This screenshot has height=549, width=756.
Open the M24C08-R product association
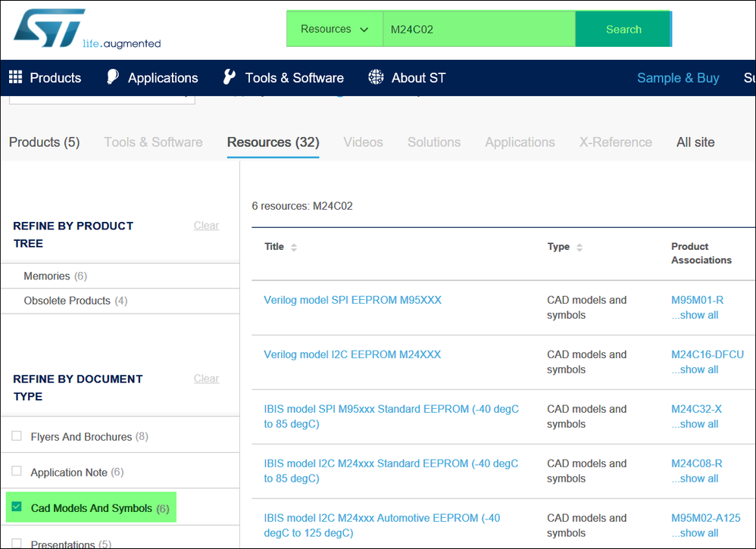[697, 463]
